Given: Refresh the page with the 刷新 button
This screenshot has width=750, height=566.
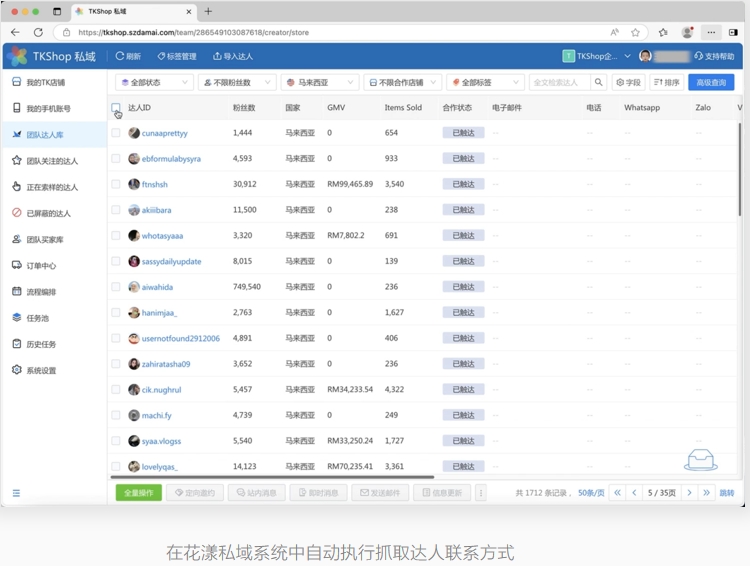Looking at the screenshot, I should pos(128,56).
